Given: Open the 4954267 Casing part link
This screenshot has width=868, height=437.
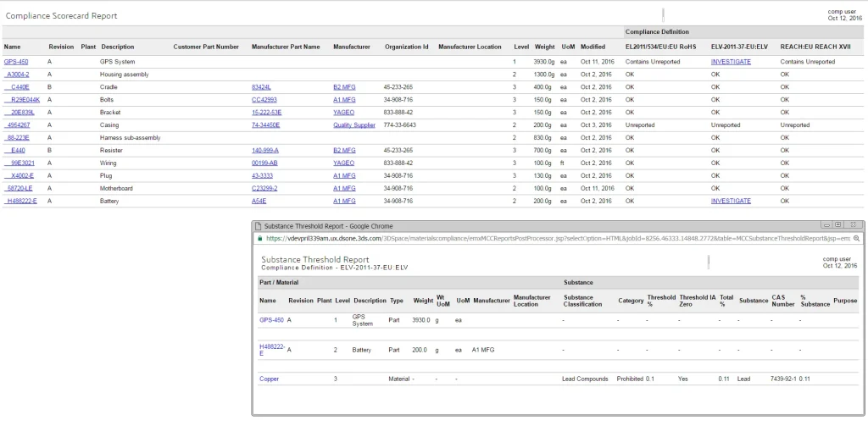Looking at the screenshot, I should point(19,125).
